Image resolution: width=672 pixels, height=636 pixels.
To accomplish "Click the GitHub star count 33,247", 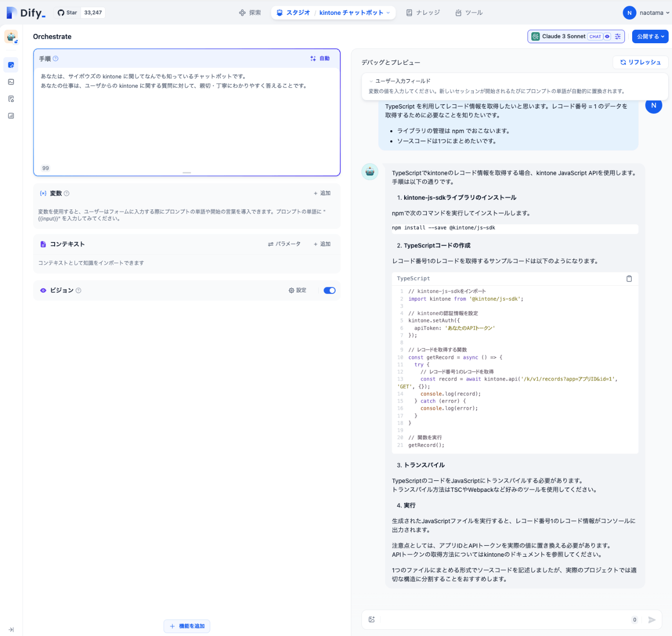I will [93, 12].
